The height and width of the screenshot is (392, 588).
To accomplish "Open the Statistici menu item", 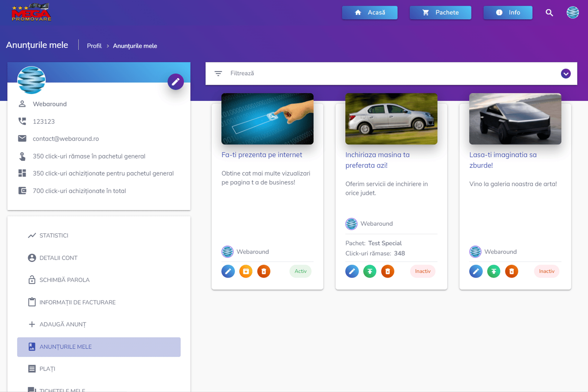I will 54,236.
